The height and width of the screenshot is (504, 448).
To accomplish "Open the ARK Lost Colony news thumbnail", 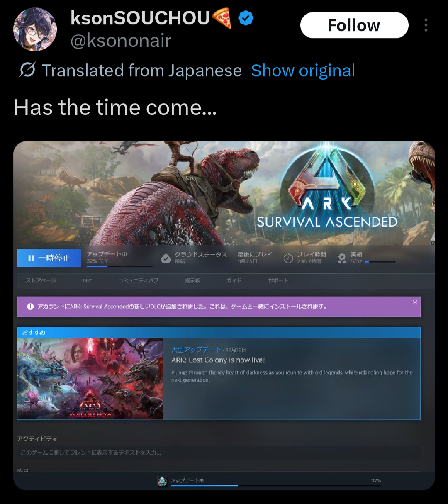I will pyautogui.click(x=90, y=378).
